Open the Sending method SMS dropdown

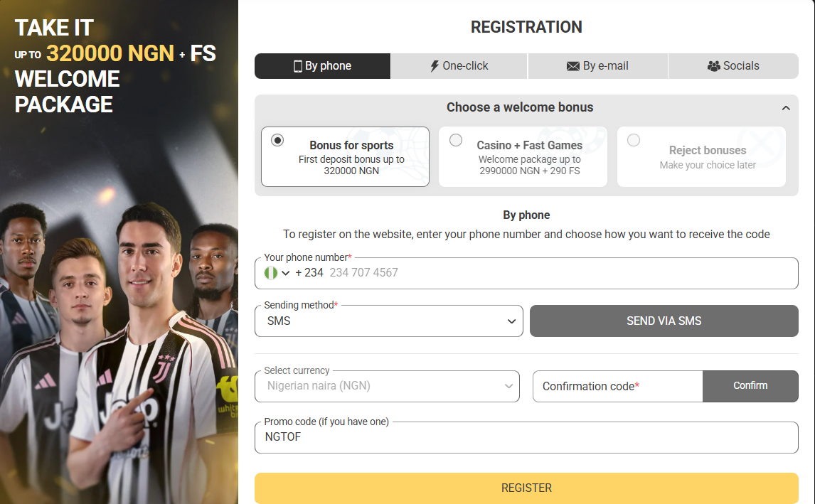tap(389, 321)
